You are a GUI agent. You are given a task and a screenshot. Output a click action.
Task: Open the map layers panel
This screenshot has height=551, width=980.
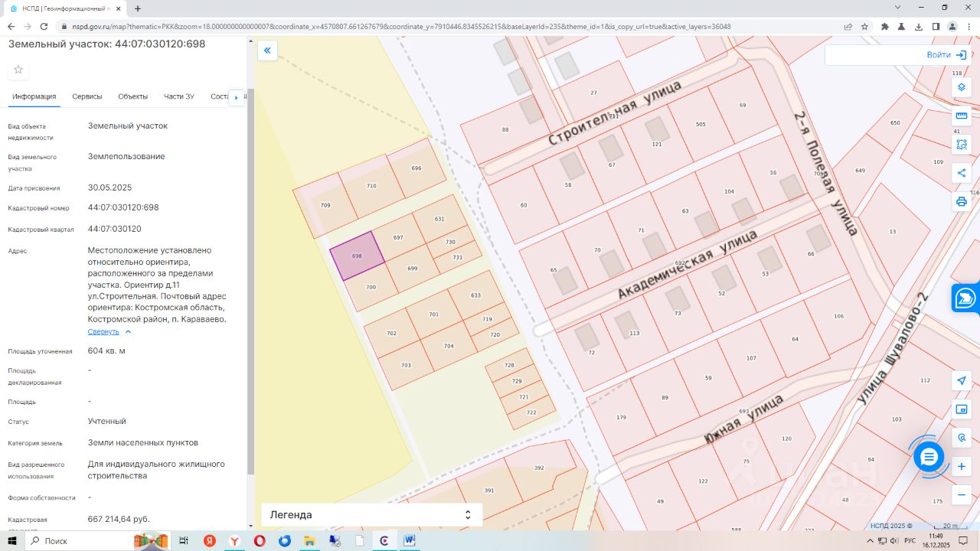point(962,87)
